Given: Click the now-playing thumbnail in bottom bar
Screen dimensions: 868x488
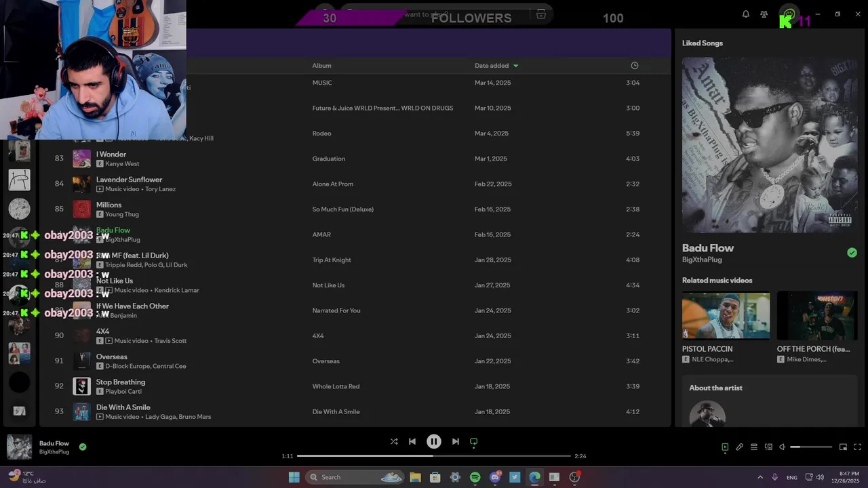Looking at the screenshot, I should (x=19, y=447).
